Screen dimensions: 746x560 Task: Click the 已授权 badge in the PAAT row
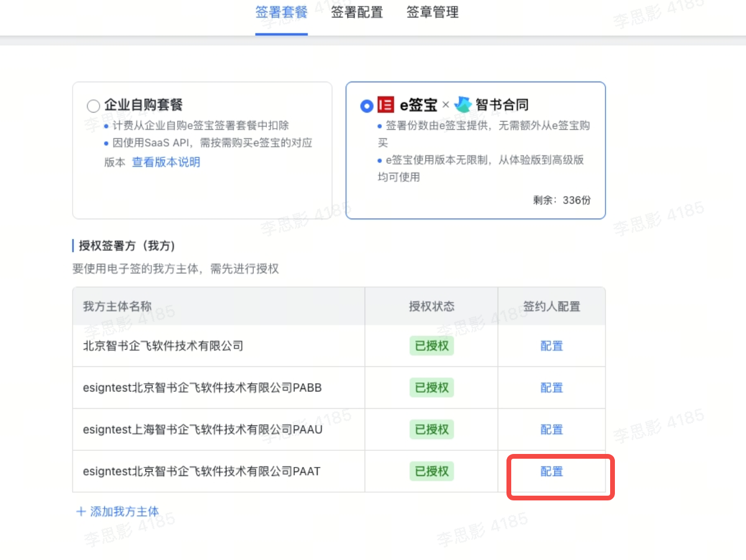click(431, 471)
